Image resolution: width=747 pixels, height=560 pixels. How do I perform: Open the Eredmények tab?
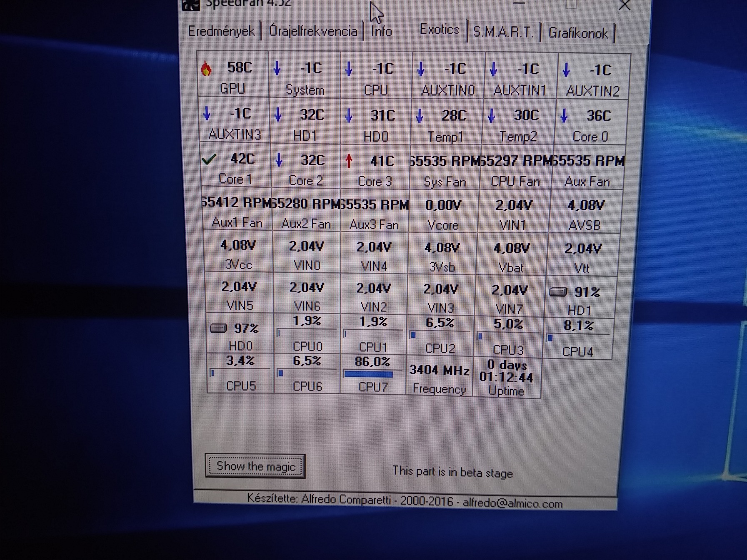coord(221,31)
